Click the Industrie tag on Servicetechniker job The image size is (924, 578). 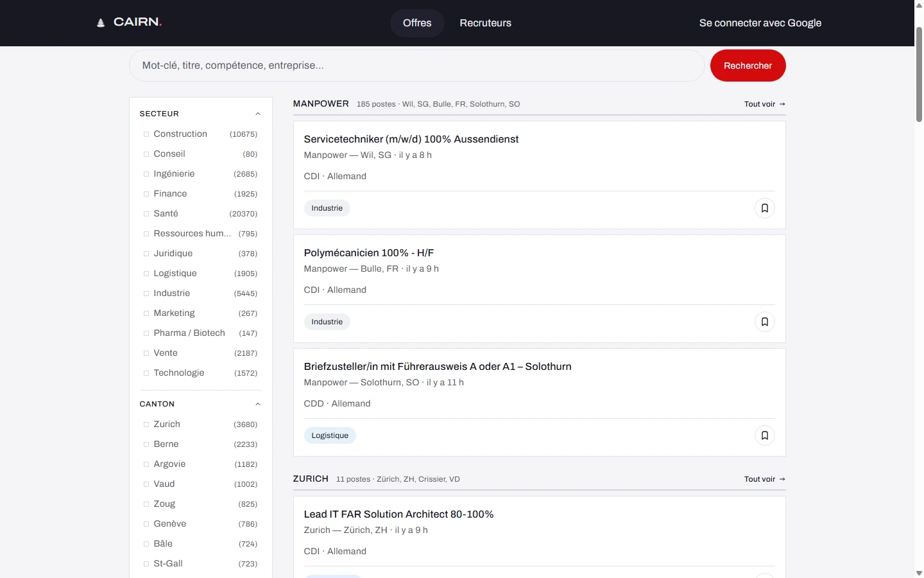(x=327, y=208)
